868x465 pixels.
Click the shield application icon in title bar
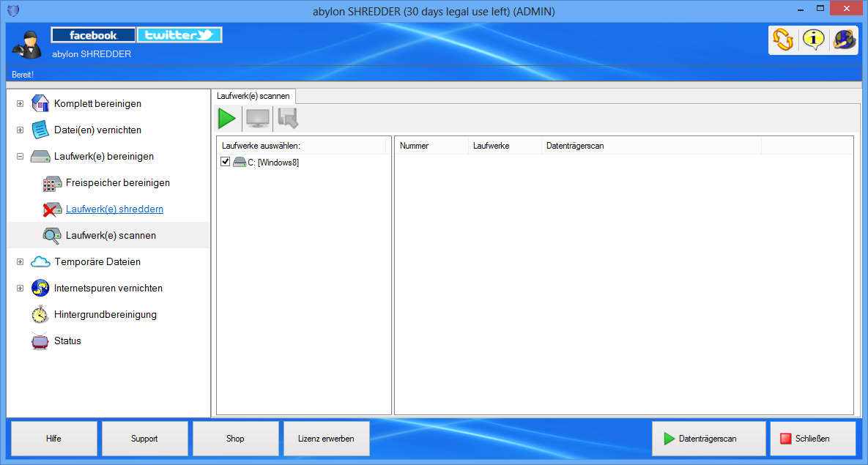(12, 10)
